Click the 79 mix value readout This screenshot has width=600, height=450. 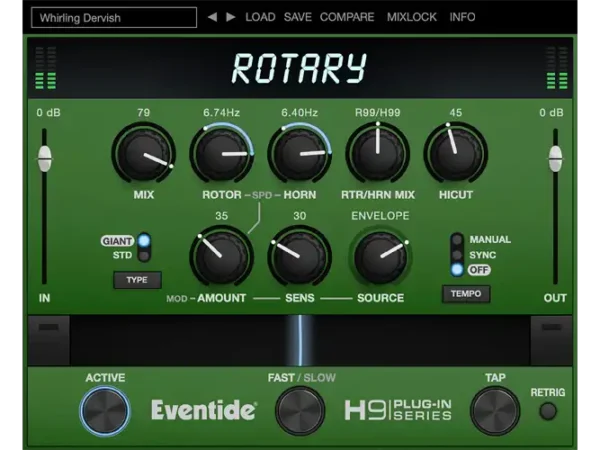coord(144,112)
